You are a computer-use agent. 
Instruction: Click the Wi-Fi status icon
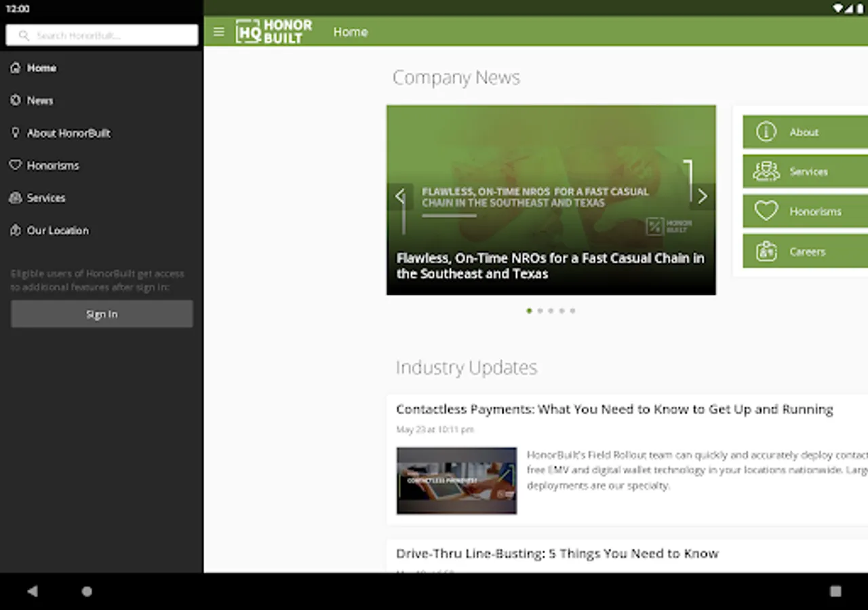coord(838,8)
